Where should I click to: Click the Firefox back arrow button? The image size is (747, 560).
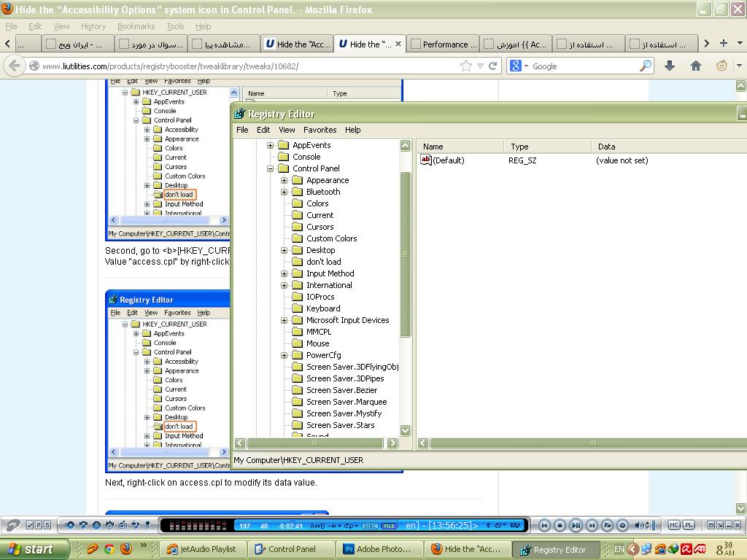coord(15,66)
